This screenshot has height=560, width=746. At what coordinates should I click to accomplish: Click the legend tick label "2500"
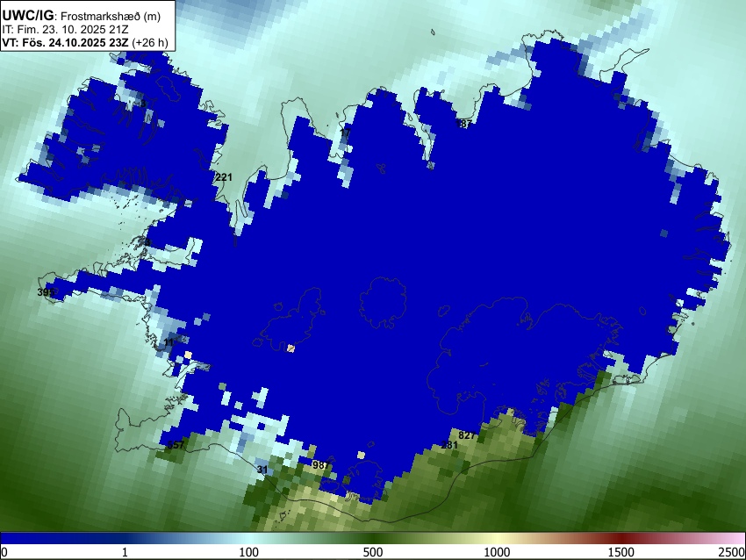732,552
